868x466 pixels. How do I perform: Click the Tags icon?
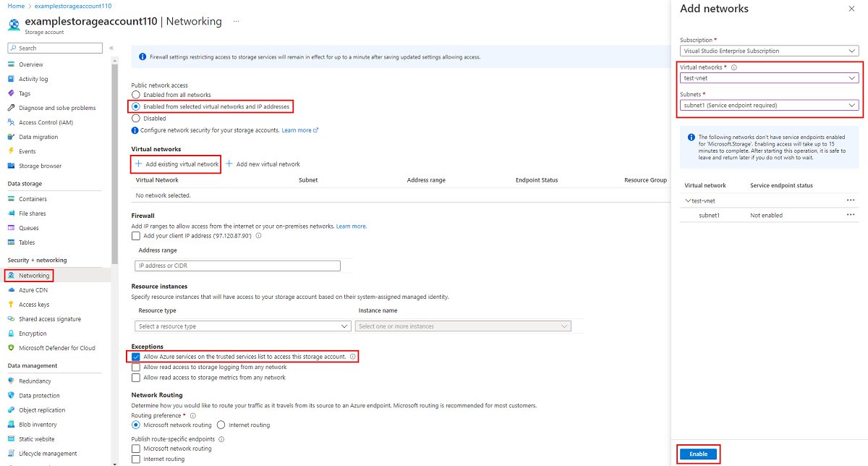(11, 93)
